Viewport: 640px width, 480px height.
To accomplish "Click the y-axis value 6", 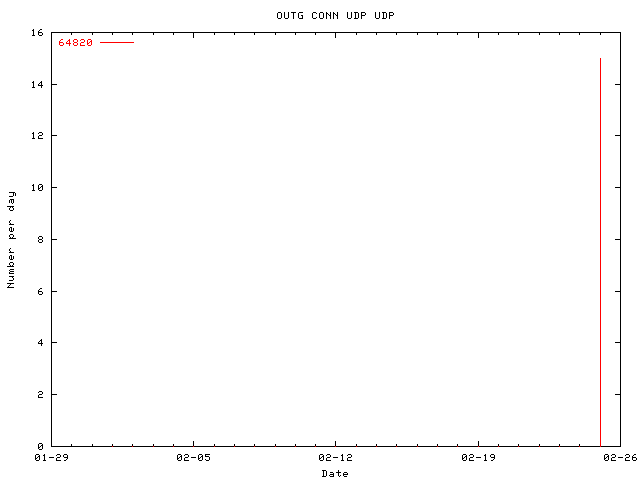I will [40, 291].
